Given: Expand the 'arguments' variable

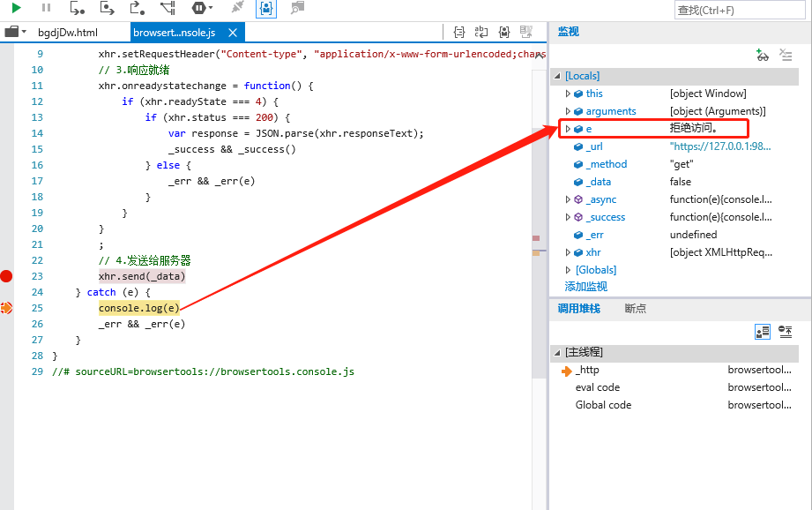Looking at the screenshot, I should pos(568,111).
